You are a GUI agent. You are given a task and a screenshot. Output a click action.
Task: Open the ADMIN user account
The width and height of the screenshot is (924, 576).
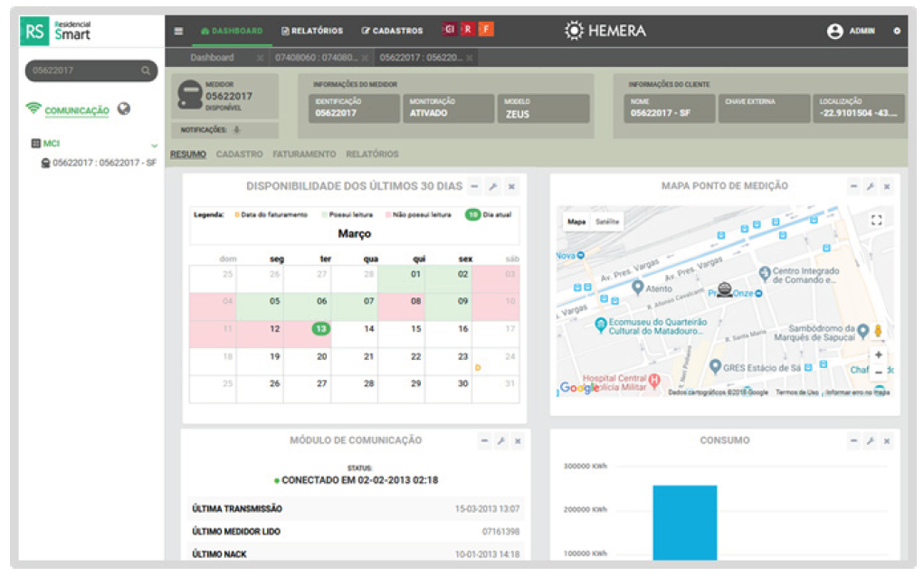pos(852,31)
